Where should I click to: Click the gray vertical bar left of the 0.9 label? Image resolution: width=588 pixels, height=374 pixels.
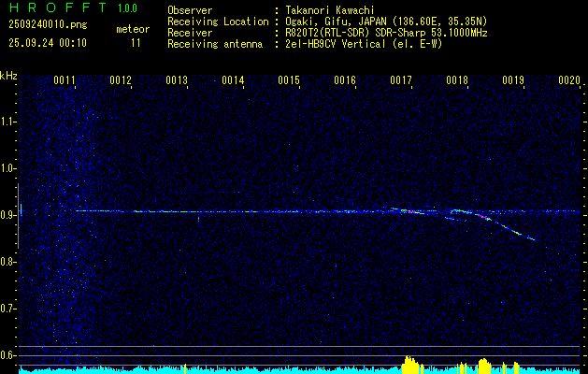click(19, 216)
